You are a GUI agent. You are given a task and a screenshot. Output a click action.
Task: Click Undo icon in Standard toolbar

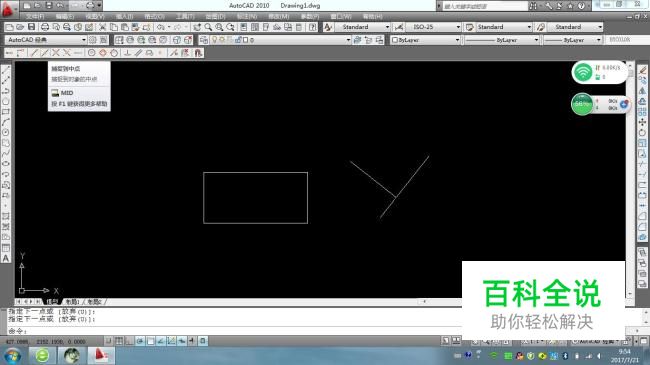tap(160, 27)
